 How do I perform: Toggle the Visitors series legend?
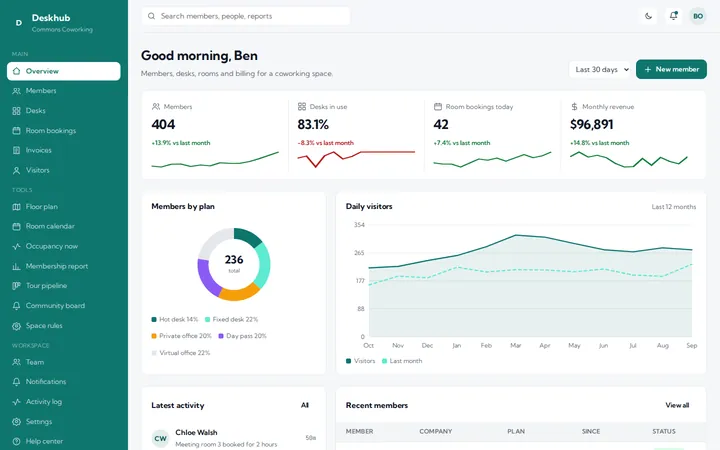pos(360,361)
